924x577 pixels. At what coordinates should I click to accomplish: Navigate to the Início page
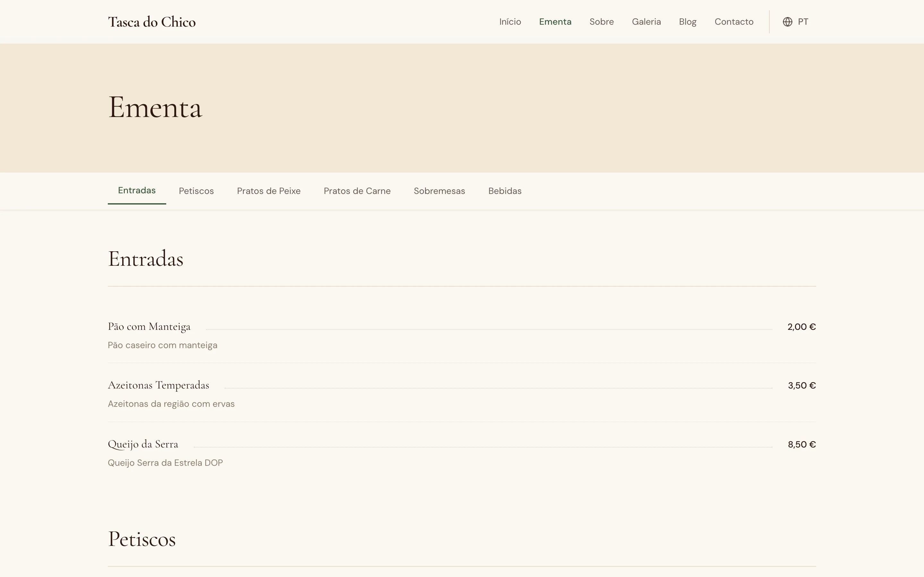510,22
